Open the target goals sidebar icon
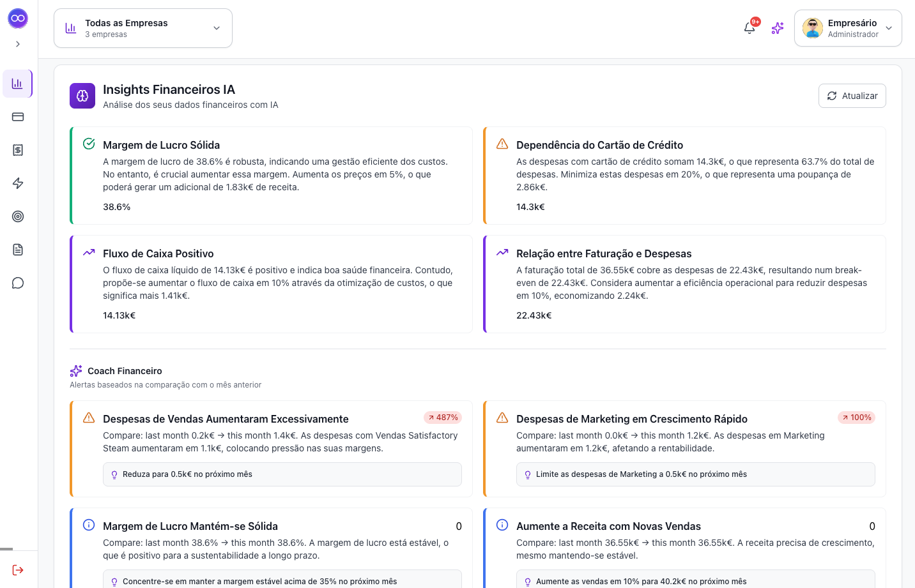Screen dimensions: 915x588 [x=18, y=216]
